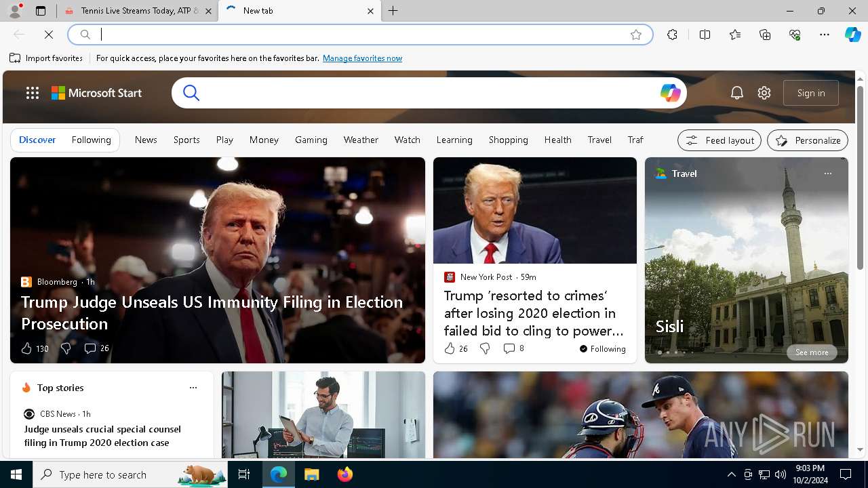
Task: Open the Sisli travel photo card
Action: click(746, 260)
